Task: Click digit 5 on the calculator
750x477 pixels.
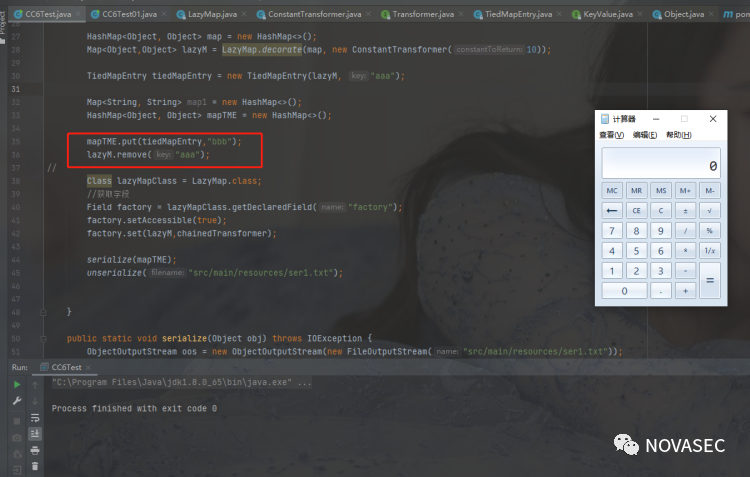Action: pyautogui.click(x=636, y=251)
